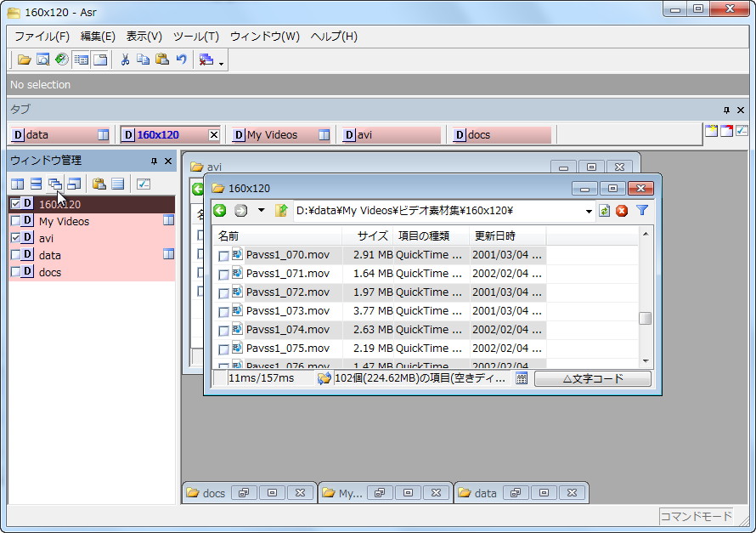The height and width of the screenshot is (533, 756).
Task: Click the checkmark select icon in window manager
Action: [144, 184]
